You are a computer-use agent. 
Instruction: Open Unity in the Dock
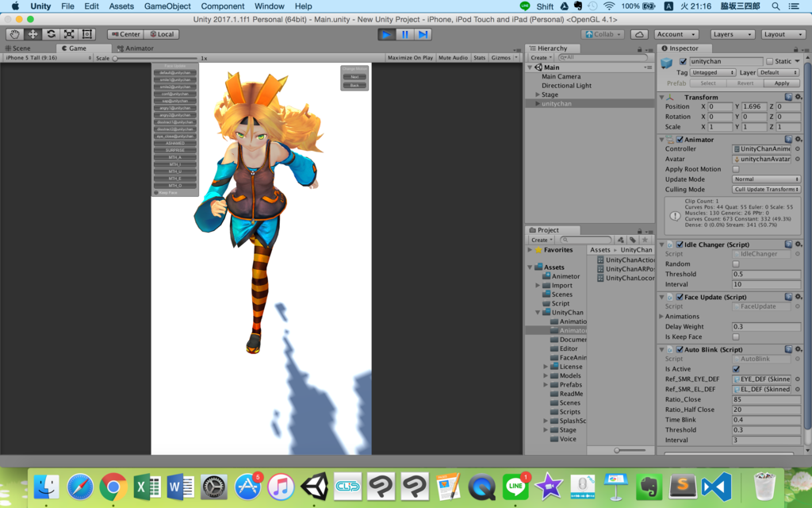(314, 487)
